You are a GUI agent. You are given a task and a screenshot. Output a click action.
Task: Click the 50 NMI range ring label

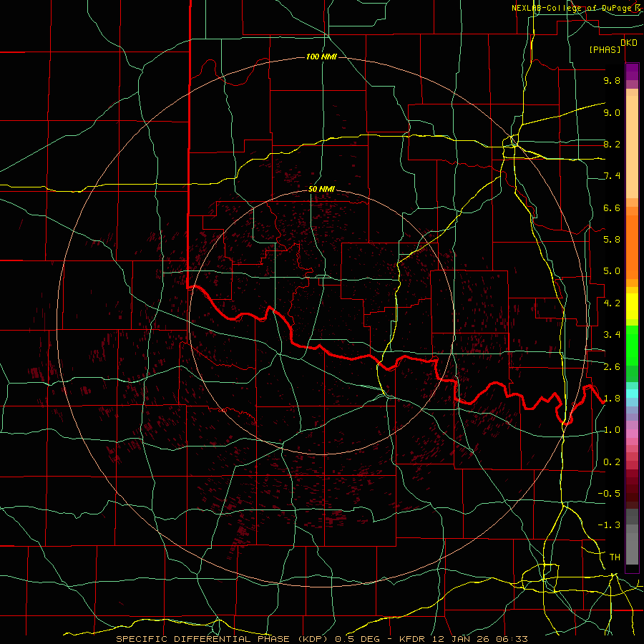tap(321, 190)
